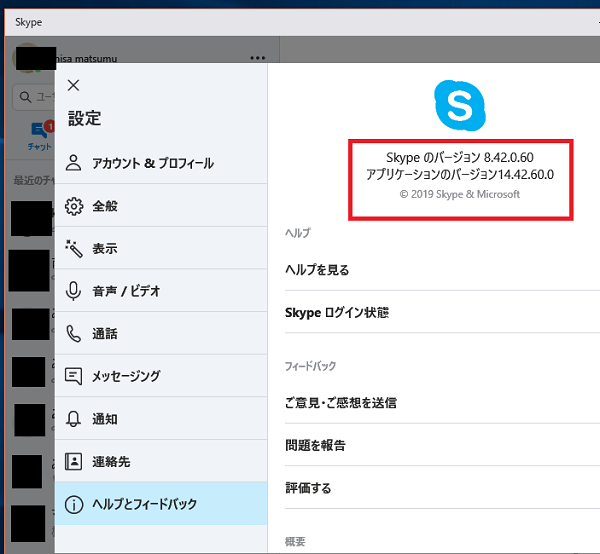Click the gear icon beside 全般
This screenshot has width=600, height=554.
pyautogui.click(x=73, y=206)
